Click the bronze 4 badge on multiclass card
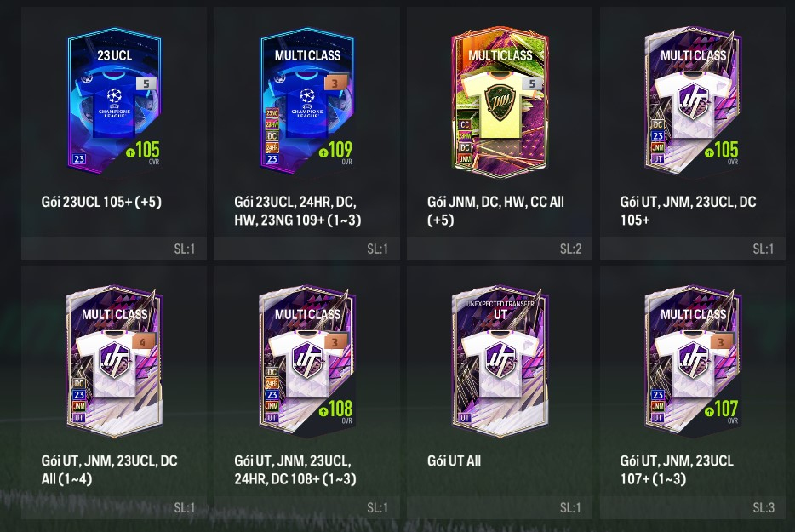 point(142,342)
